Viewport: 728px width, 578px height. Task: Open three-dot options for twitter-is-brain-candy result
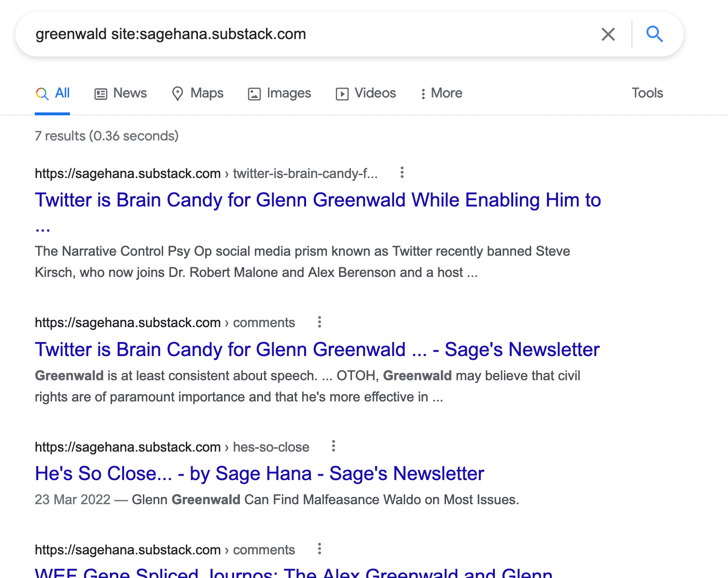pyautogui.click(x=402, y=172)
